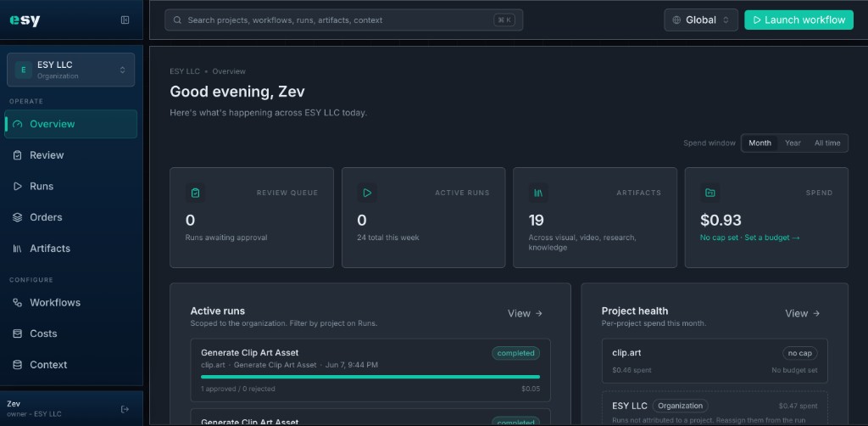868x426 pixels.
Task: Click first Generate Clip Art Asset run title
Action: coord(250,353)
